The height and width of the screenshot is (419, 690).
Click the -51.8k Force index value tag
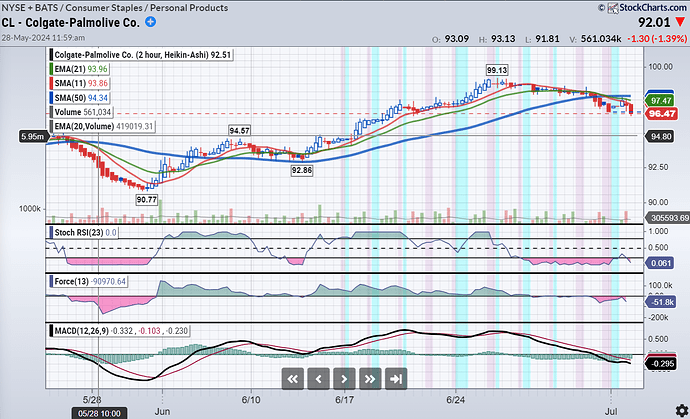tap(661, 302)
